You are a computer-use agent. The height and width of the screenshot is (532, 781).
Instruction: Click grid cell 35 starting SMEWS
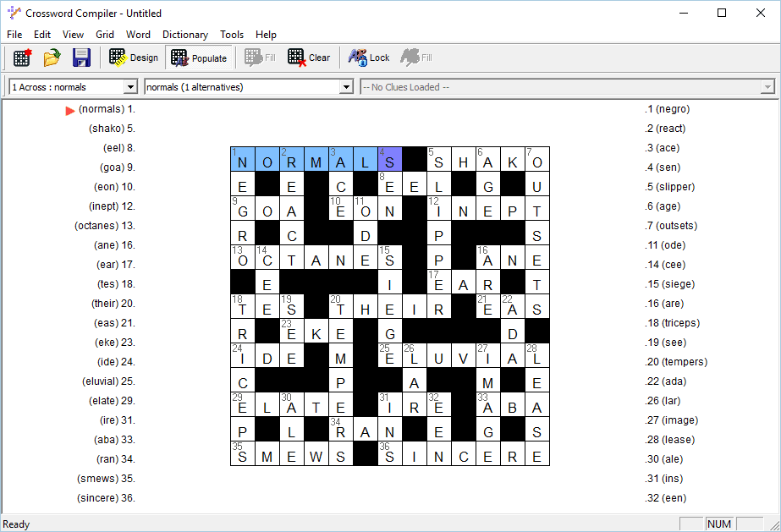(x=243, y=453)
